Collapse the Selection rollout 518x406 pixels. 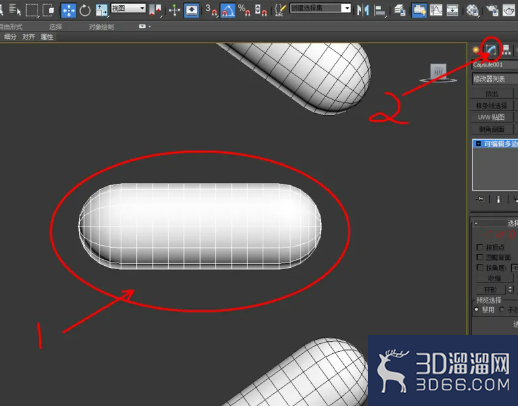476,223
